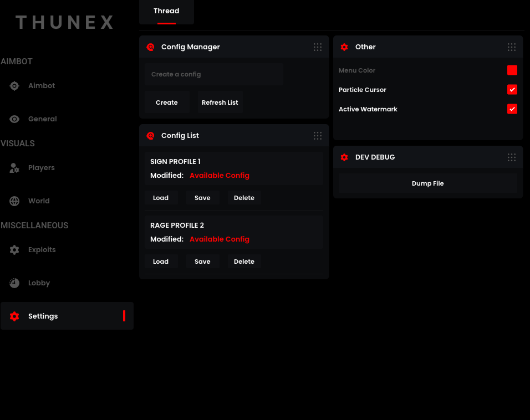Select the Aimbot crosshair icon in sidebar
The image size is (530, 420).
[13, 85]
